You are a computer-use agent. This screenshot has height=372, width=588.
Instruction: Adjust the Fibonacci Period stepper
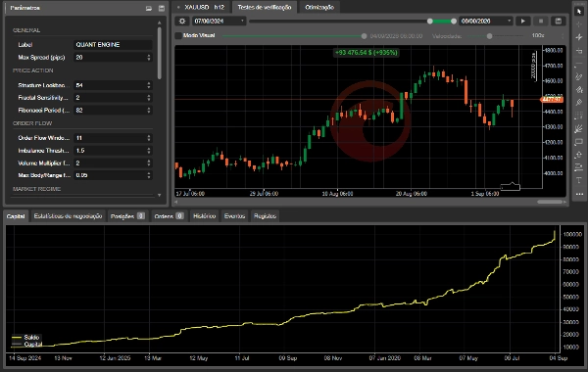pyautogui.click(x=149, y=111)
